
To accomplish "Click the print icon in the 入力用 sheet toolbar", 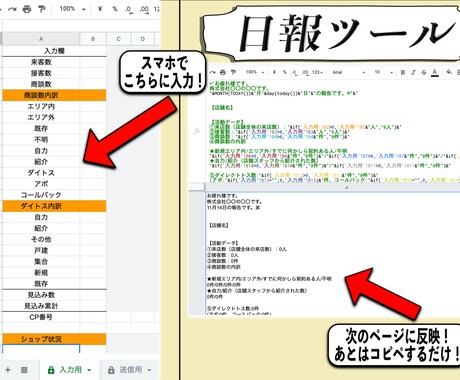I will coord(27,9).
